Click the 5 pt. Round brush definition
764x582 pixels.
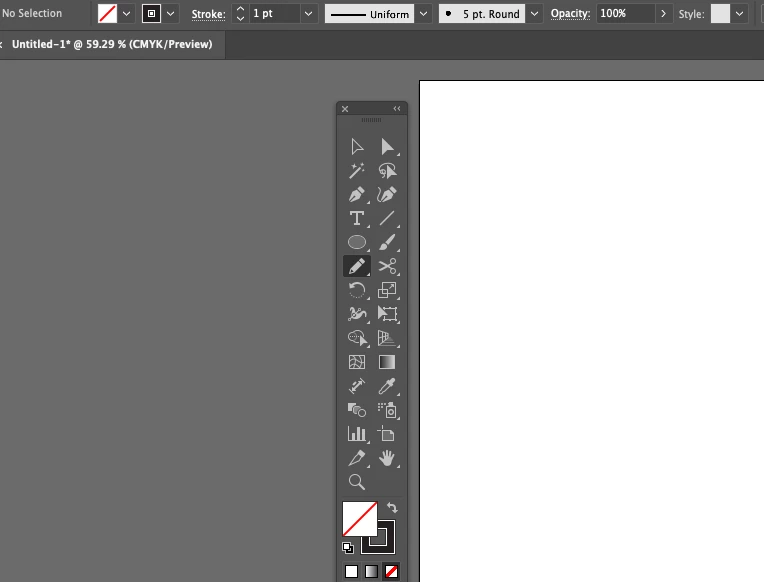click(x=482, y=14)
